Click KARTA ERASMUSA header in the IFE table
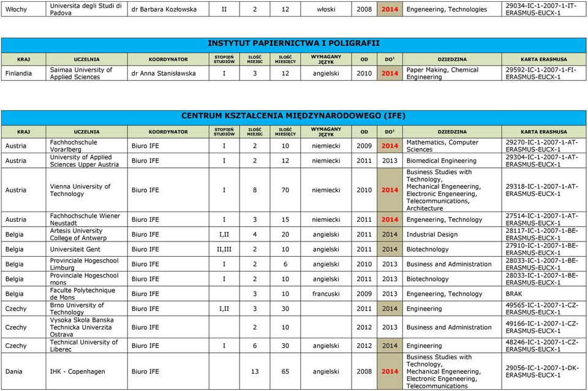This screenshot has width=588, height=391. tap(544, 132)
